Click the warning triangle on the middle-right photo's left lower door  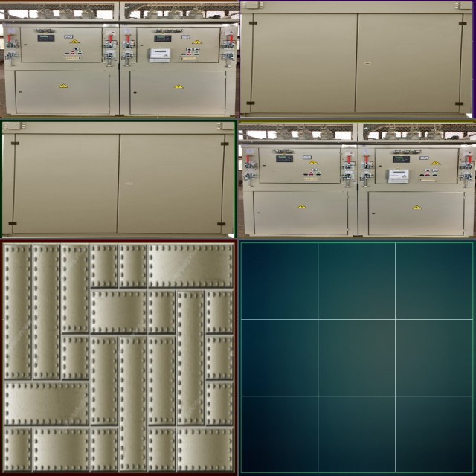point(301,207)
